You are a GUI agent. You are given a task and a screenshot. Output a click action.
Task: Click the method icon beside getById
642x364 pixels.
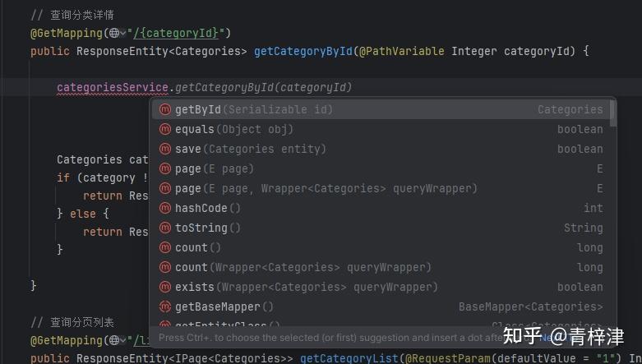pos(164,109)
